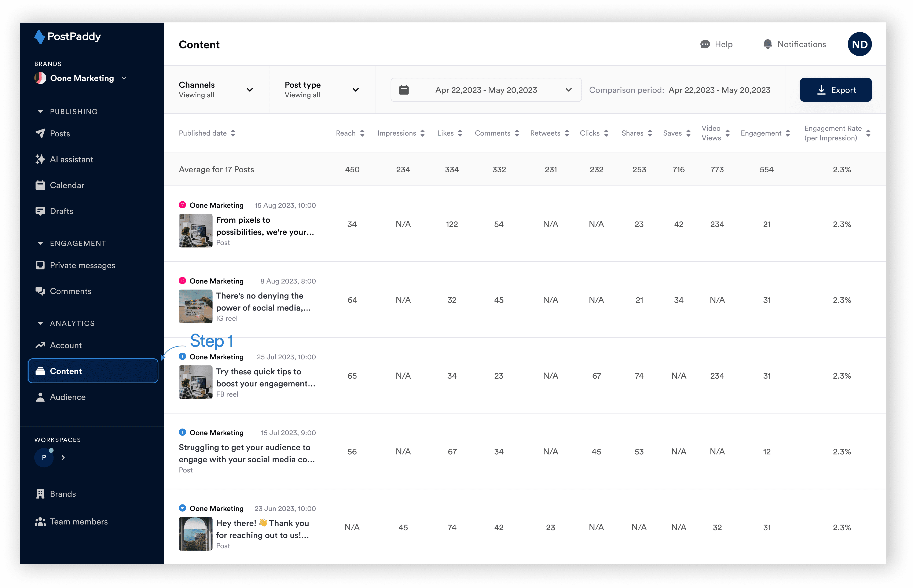Click the Team members group icon
The image size is (913, 588).
[x=40, y=522]
